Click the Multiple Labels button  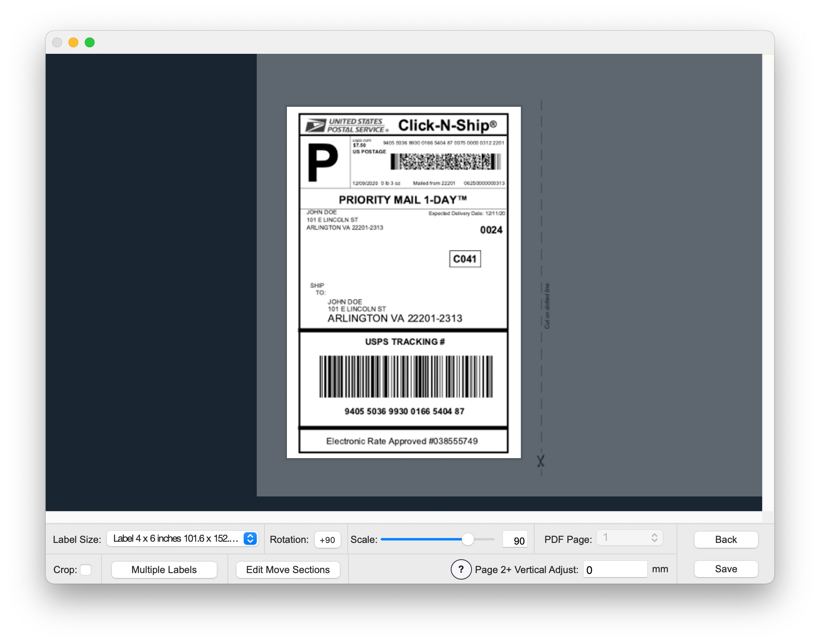coord(164,569)
